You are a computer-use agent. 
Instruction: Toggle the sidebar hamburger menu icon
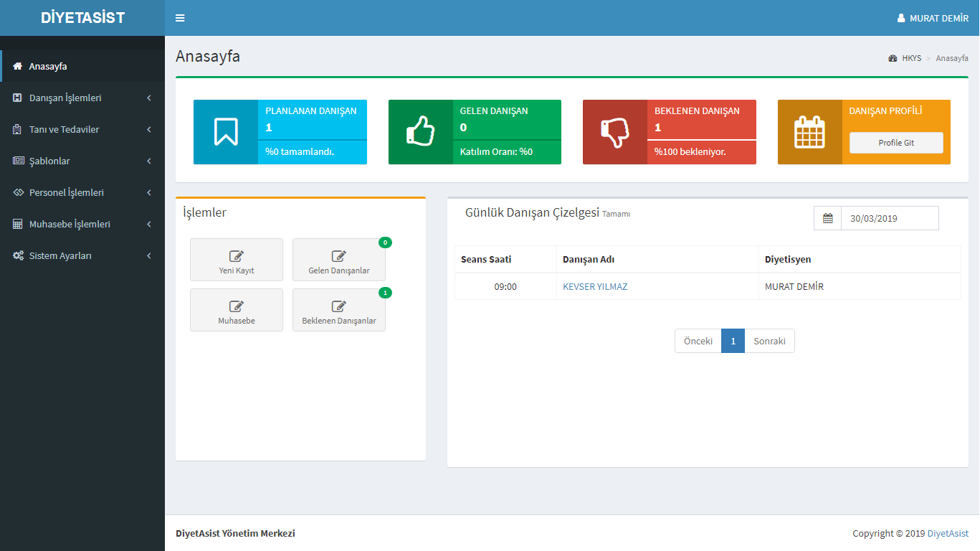tap(180, 18)
